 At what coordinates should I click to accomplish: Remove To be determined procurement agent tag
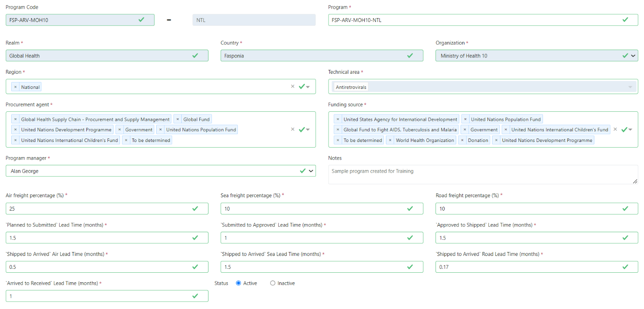[126, 140]
